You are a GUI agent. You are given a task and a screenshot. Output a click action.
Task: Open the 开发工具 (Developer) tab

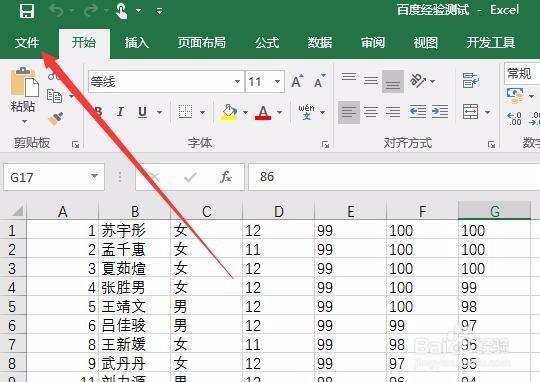(491, 43)
